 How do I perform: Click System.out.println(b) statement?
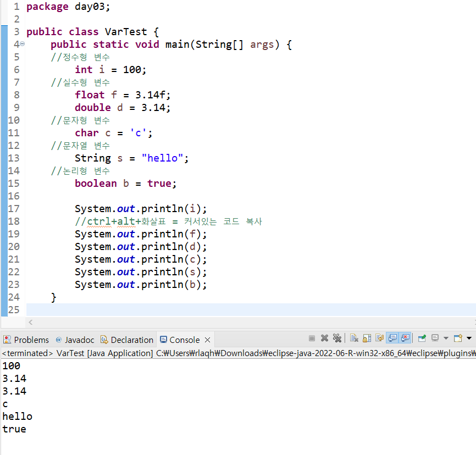[141, 285]
